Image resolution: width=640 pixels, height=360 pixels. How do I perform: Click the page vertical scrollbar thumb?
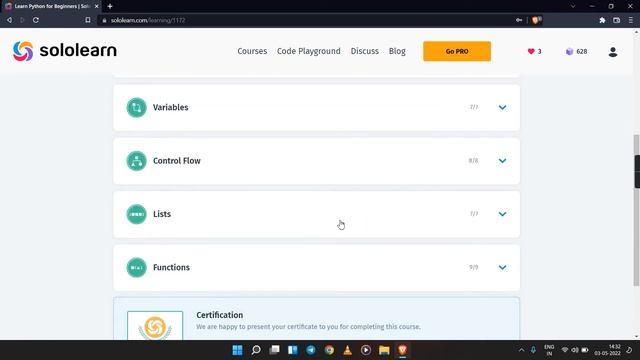pyautogui.click(x=636, y=210)
